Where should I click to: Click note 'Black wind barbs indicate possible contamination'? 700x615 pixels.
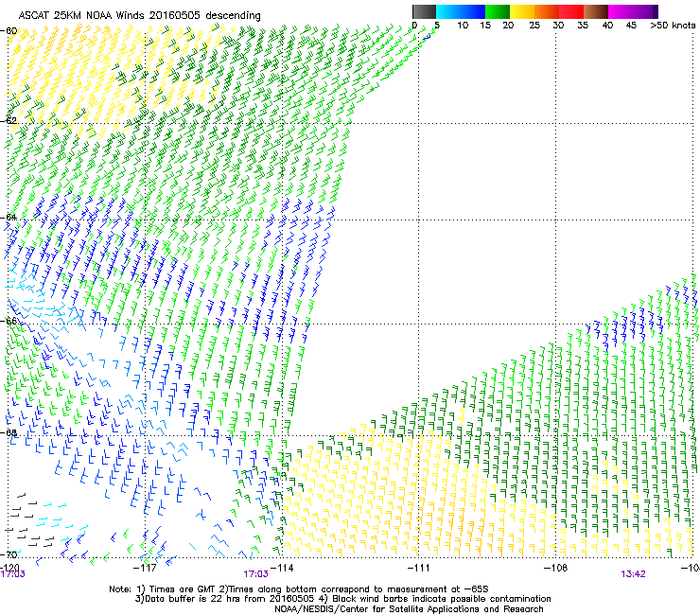(x=442, y=599)
